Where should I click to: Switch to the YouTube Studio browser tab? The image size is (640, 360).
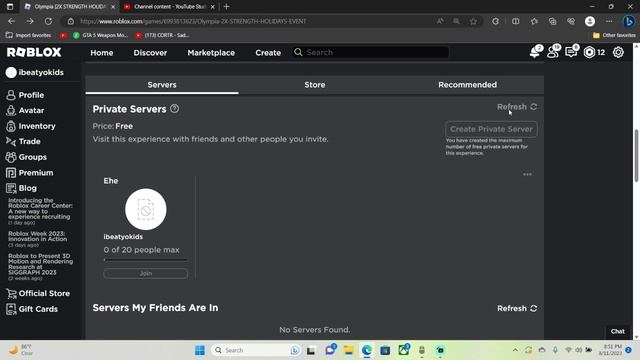coord(169,7)
